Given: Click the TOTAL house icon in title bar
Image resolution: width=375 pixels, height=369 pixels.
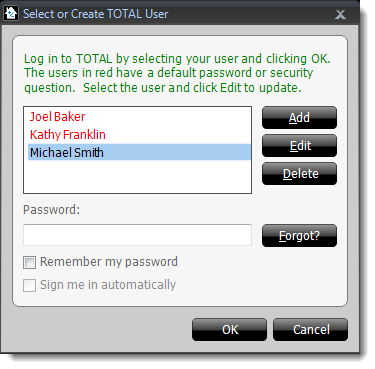Looking at the screenshot, I should click(x=11, y=14).
